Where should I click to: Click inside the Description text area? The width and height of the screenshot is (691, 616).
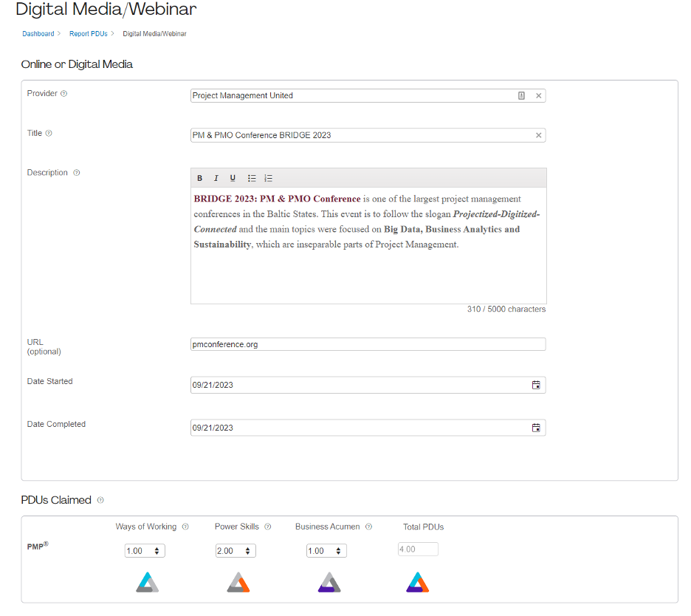pyautogui.click(x=368, y=246)
